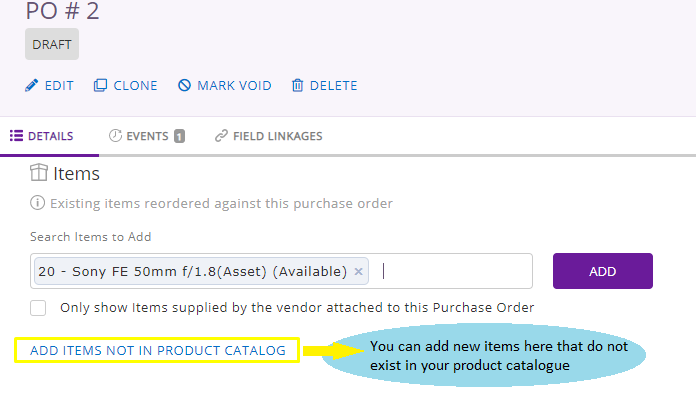This screenshot has height=397, width=696.
Task: Click the Mark Void circle-slash icon
Action: tap(184, 85)
